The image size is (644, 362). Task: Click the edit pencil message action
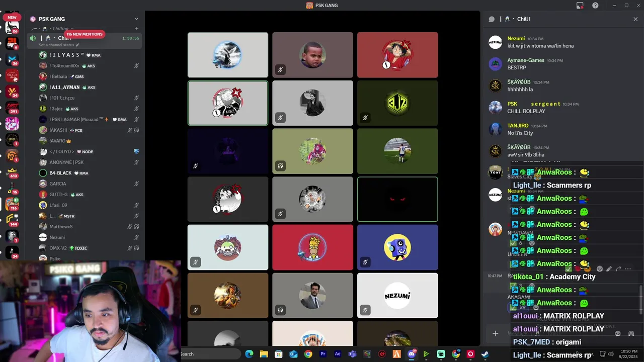click(609, 269)
